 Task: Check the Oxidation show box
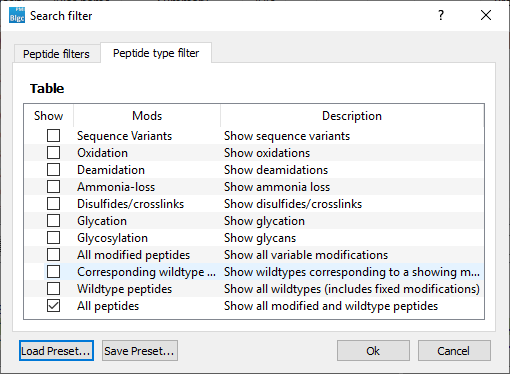[53, 153]
